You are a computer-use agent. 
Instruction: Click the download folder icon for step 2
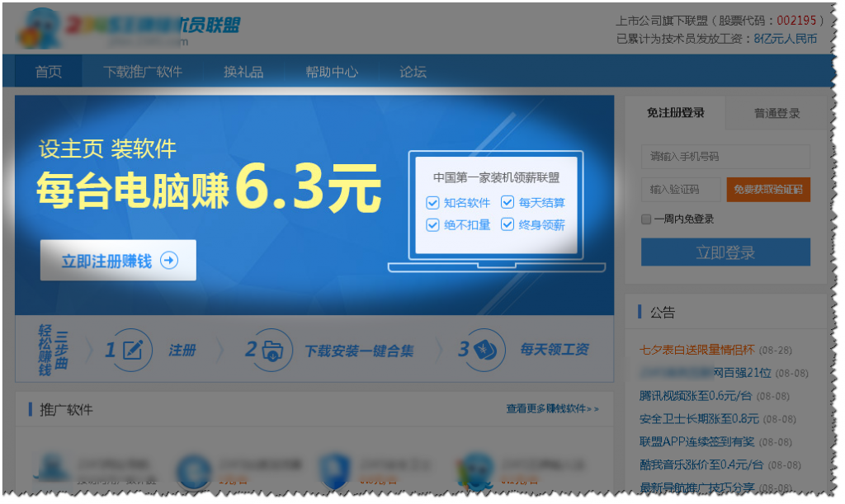pyautogui.click(x=273, y=350)
